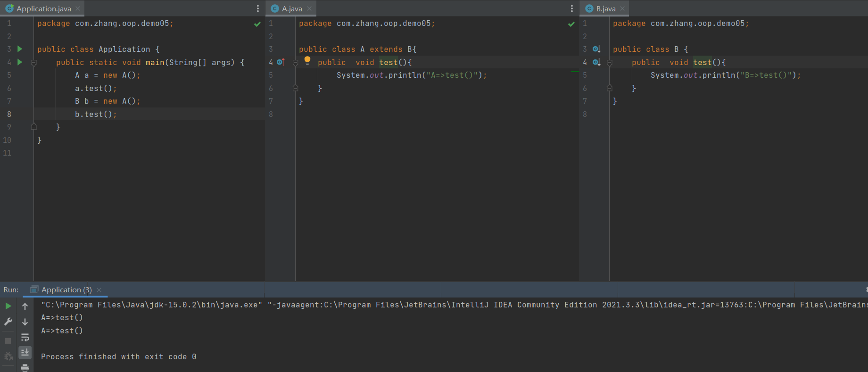Close the Application.java editor tab

[78, 8]
